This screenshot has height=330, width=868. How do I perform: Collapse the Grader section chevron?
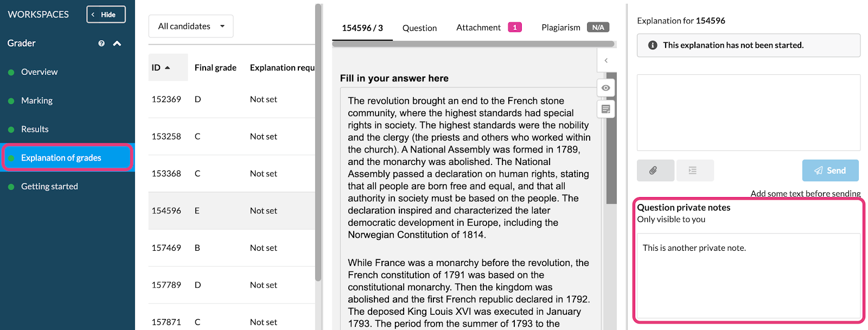117,43
